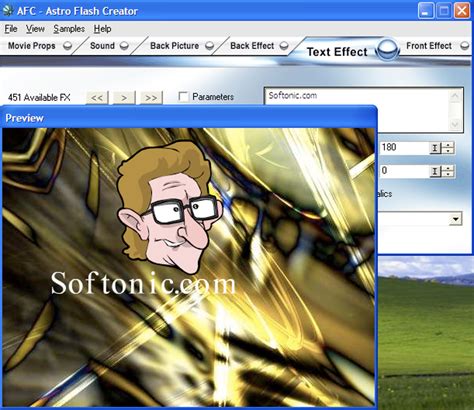The height and width of the screenshot is (410, 474).
Task: Switch to the Sound tab
Action: coord(102,46)
